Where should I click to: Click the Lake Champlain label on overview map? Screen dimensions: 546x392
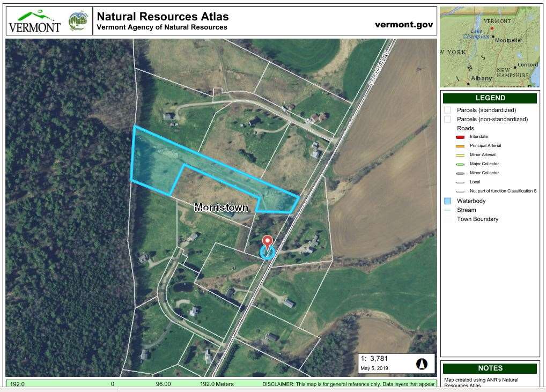pyautogui.click(x=476, y=33)
